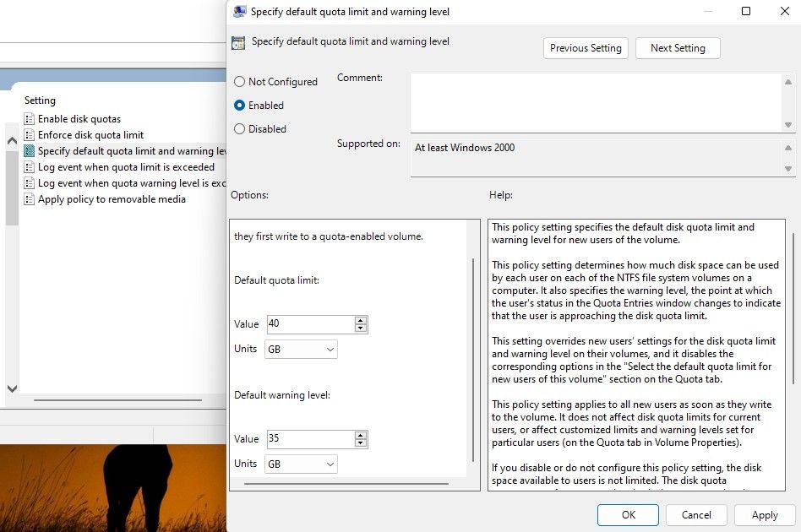Image resolution: width=801 pixels, height=532 pixels.
Task: Click the icon beside Apply policy to removable media
Action: coord(30,199)
